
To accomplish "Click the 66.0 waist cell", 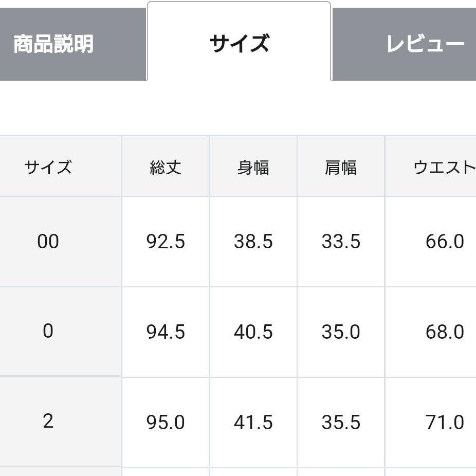I will point(431,242).
